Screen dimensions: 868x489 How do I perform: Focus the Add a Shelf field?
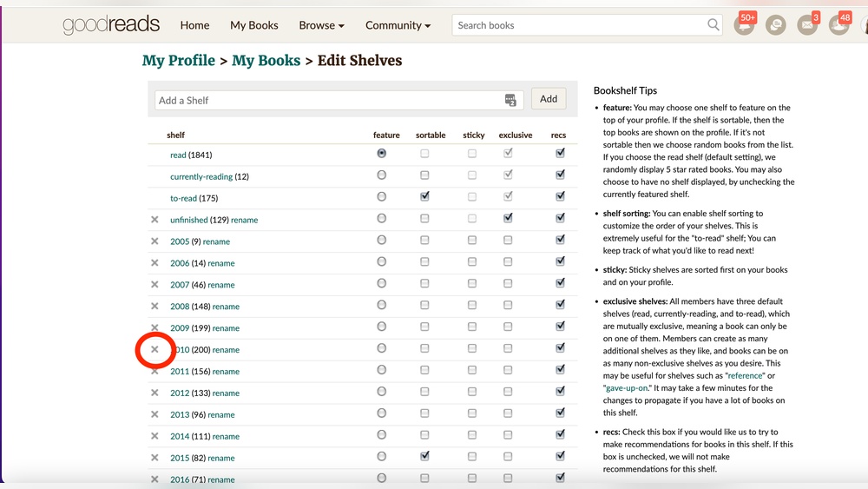(339, 100)
